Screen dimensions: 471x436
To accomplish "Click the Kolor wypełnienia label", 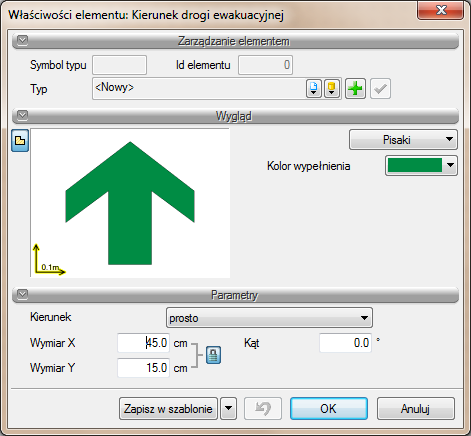I will 309,166.
